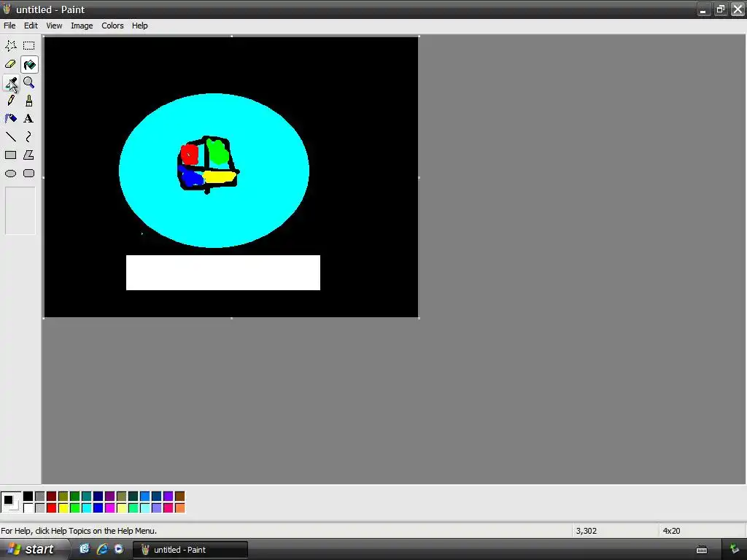Pick the light gray color swatch
The height and width of the screenshot is (560, 747).
point(40,508)
